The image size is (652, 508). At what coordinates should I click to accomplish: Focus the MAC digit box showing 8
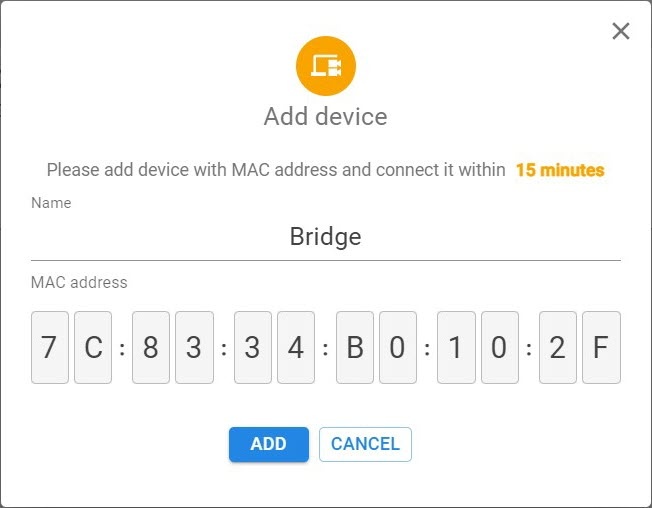tap(151, 347)
